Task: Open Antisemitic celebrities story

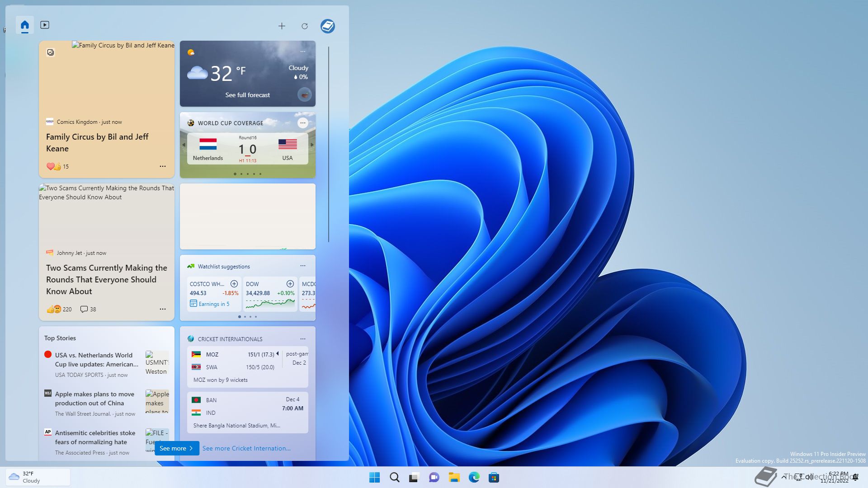Action: point(95,437)
